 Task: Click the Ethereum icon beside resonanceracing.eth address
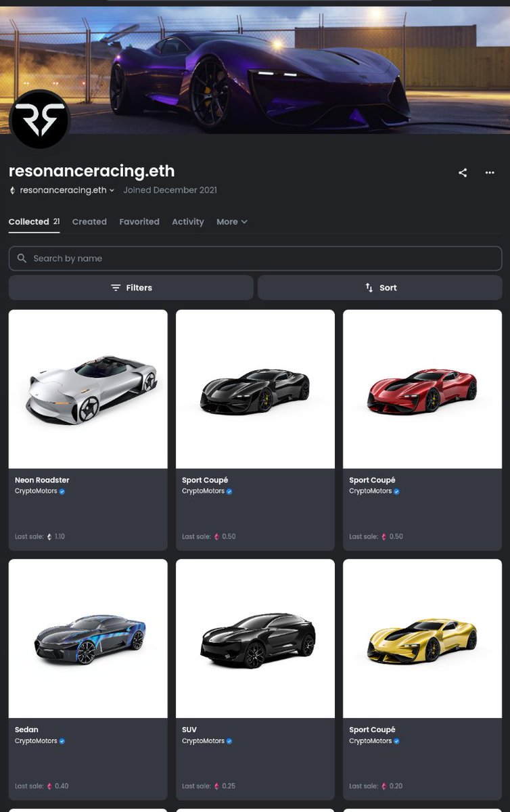point(12,190)
